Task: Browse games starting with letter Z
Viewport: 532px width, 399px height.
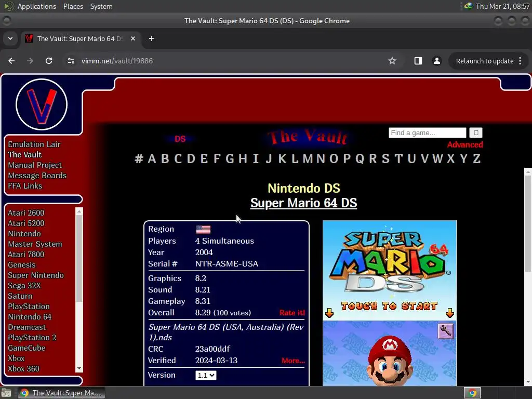Action: tap(477, 158)
